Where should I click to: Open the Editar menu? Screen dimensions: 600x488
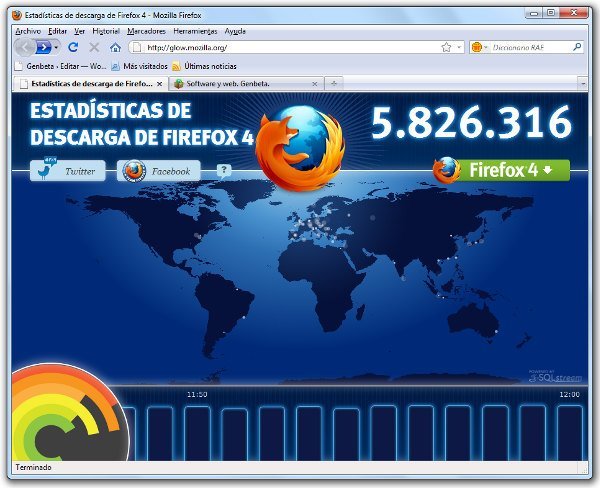click(x=57, y=31)
